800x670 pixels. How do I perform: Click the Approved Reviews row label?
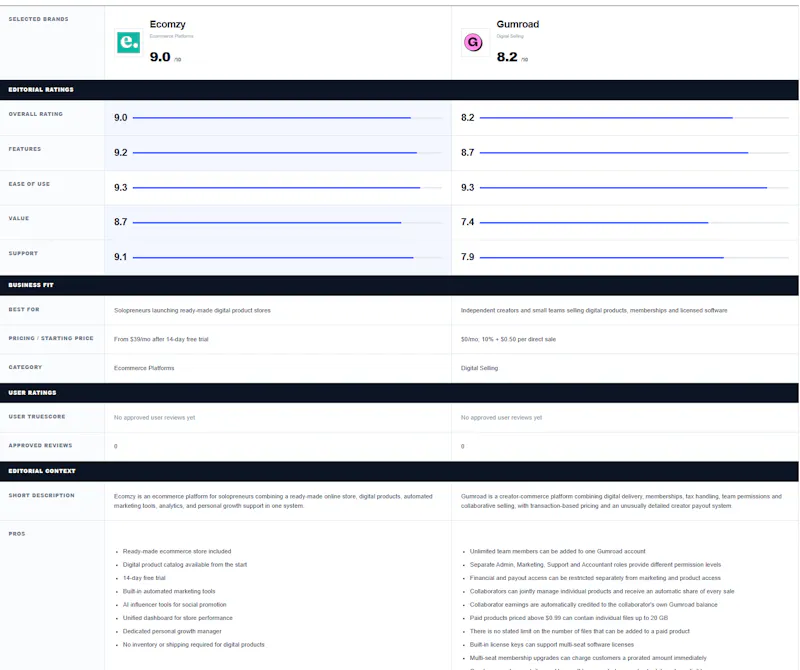(x=40, y=445)
